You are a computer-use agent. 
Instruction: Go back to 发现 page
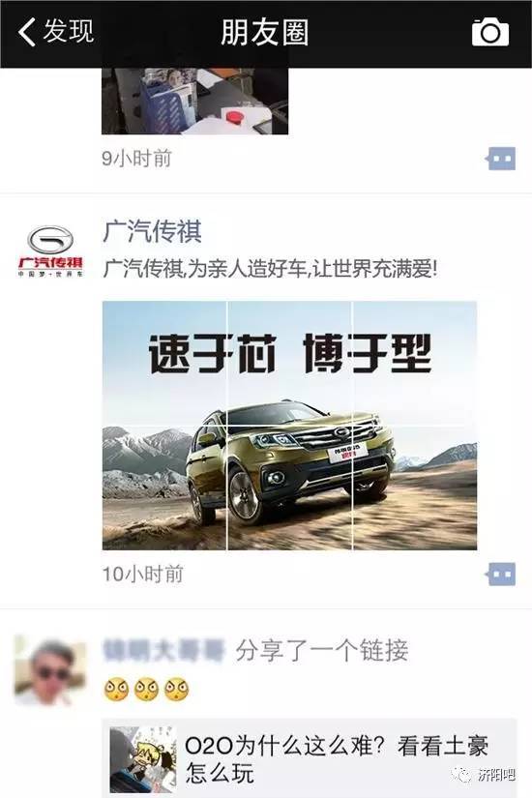click(x=55, y=32)
